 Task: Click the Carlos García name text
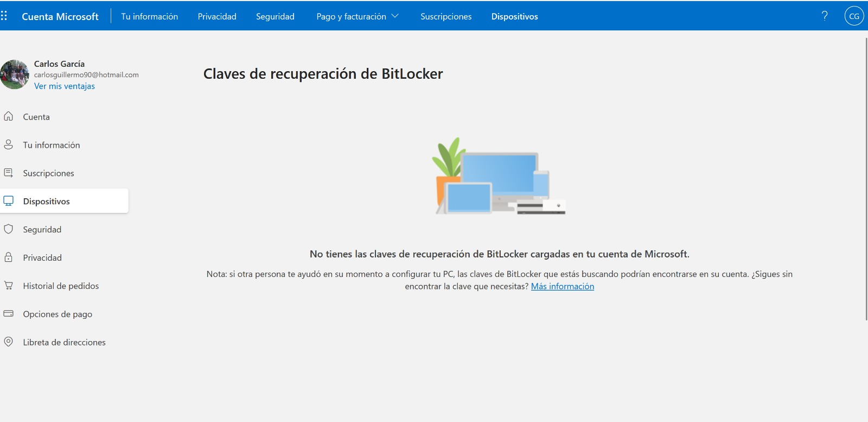(59, 64)
